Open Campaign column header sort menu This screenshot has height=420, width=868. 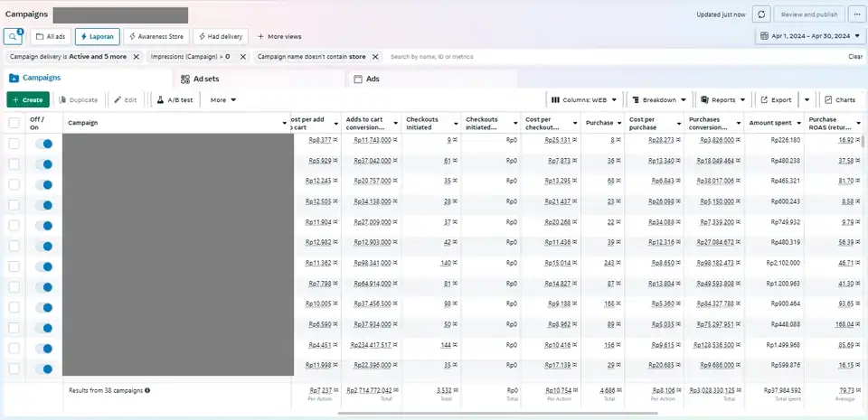click(286, 123)
